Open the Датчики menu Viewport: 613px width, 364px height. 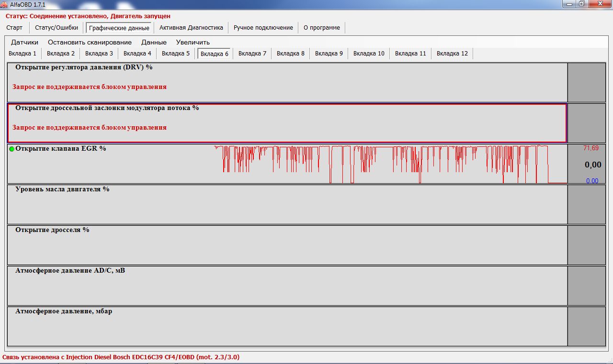tap(24, 42)
